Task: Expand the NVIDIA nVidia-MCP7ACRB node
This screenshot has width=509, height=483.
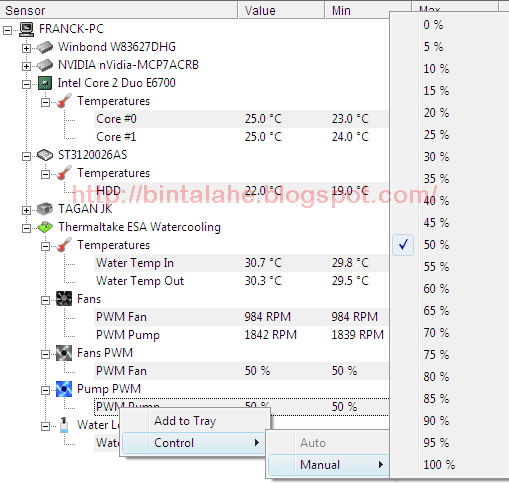Action: point(26,67)
